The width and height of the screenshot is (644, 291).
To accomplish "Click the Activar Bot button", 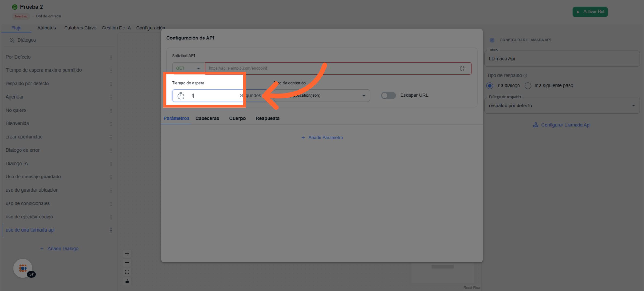I will [x=590, y=12].
